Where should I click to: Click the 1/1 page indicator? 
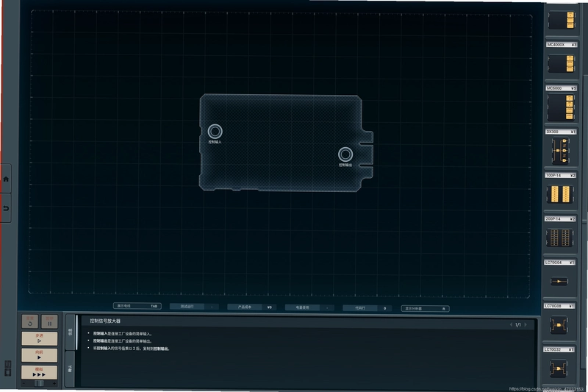(518, 325)
